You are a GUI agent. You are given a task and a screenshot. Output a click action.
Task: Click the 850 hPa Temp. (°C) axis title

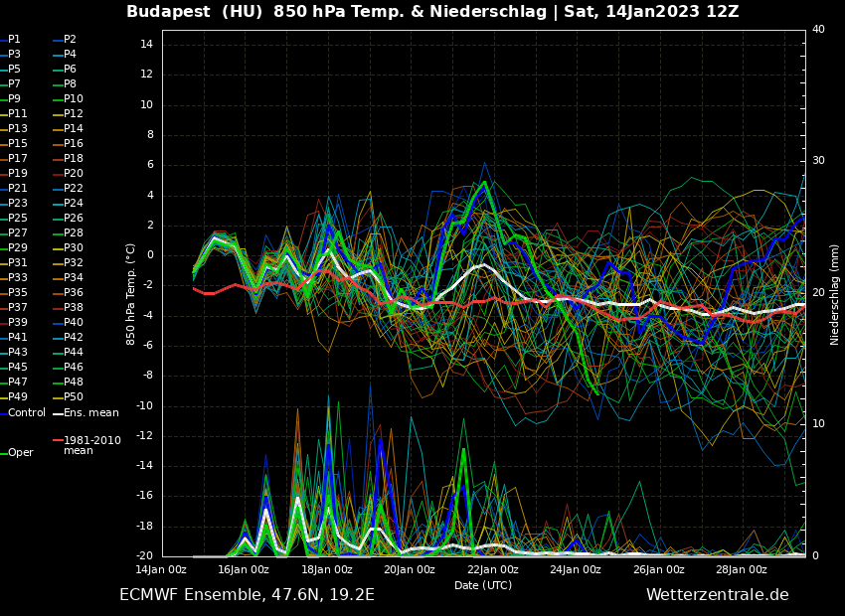[131, 294]
